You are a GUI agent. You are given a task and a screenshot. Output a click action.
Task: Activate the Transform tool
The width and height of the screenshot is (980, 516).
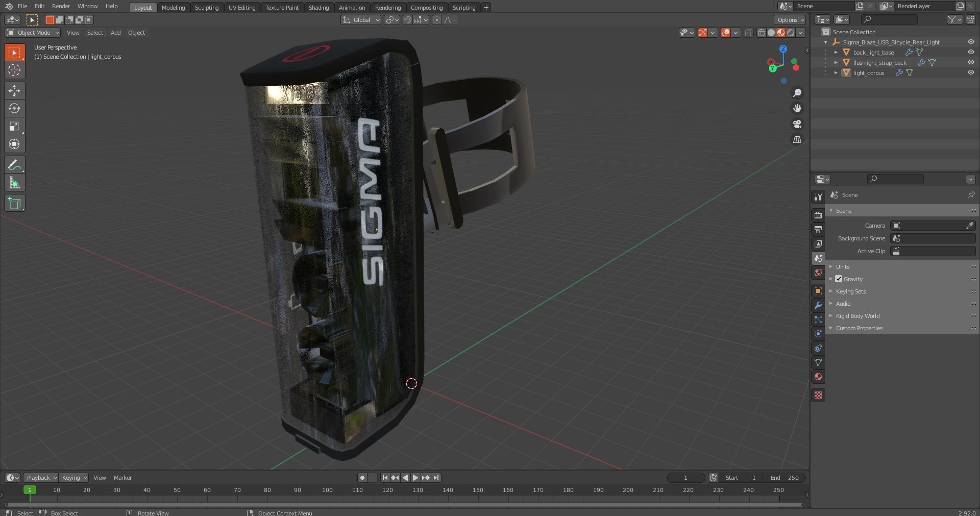point(14,144)
